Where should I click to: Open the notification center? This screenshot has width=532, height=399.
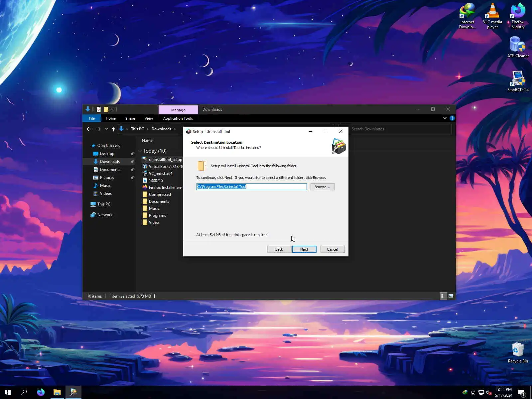pos(522,393)
